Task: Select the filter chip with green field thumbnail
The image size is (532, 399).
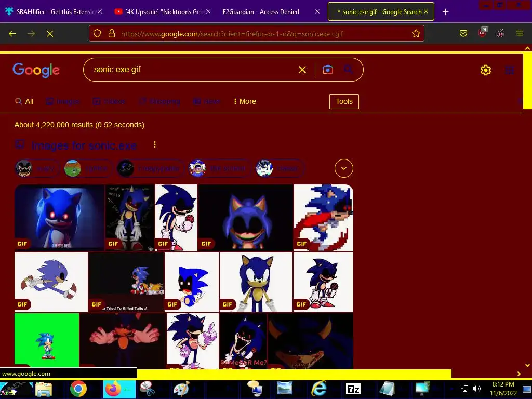Action: (88, 169)
